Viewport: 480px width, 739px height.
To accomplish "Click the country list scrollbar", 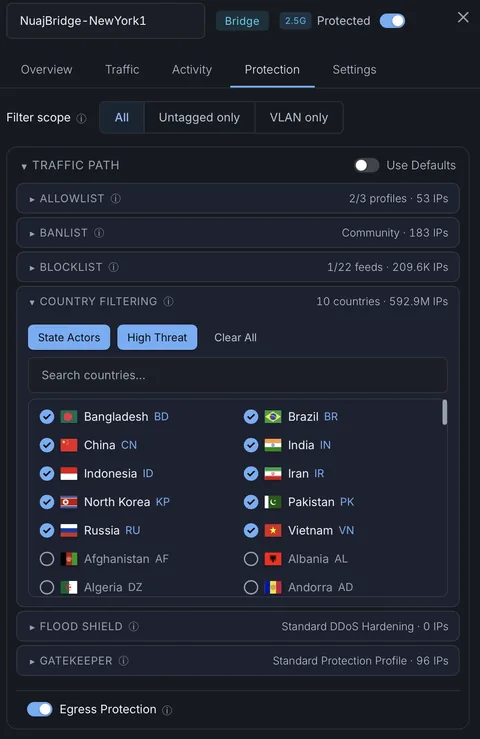I will pos(444,412).
